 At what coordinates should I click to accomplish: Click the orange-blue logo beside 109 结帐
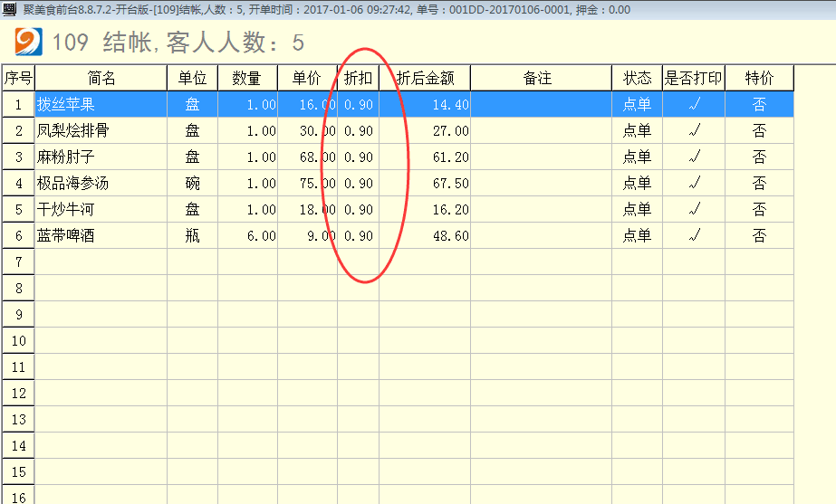coord(29,42)
